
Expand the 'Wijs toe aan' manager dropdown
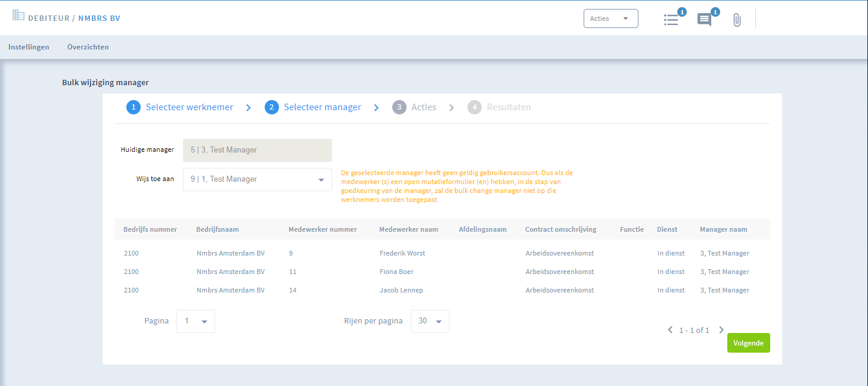[258, 179]
